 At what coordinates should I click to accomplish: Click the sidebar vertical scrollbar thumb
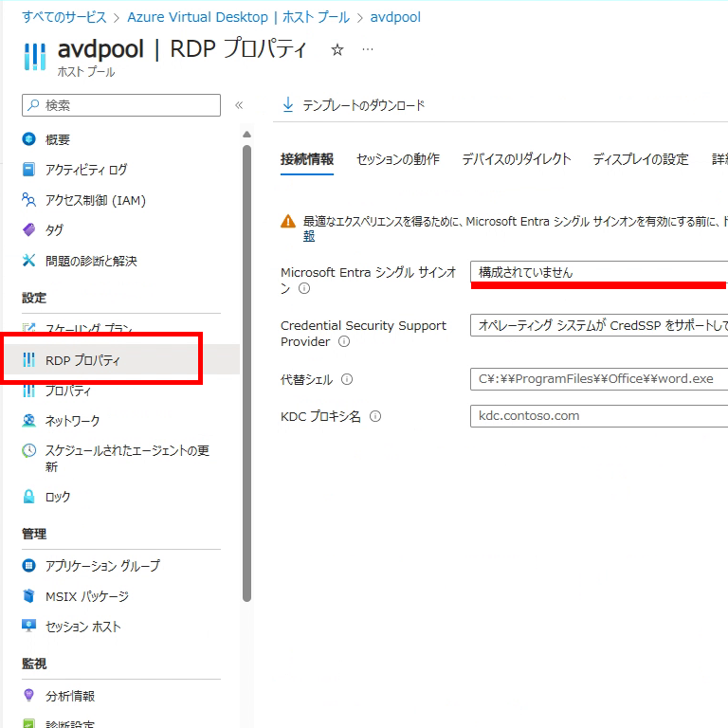pyautogui.click(x=247, y=373)
